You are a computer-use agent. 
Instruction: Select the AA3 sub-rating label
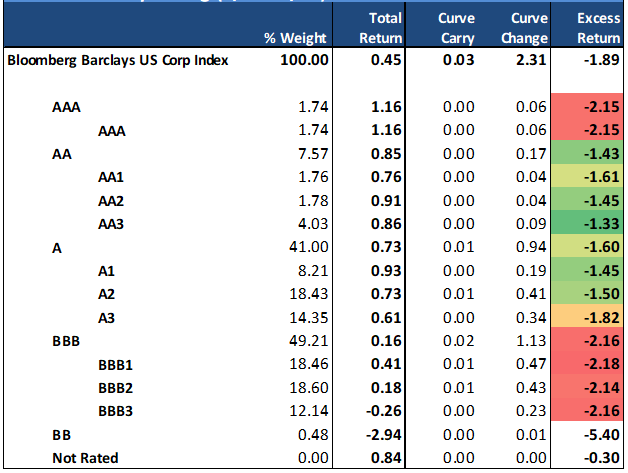tap(113, 226)
